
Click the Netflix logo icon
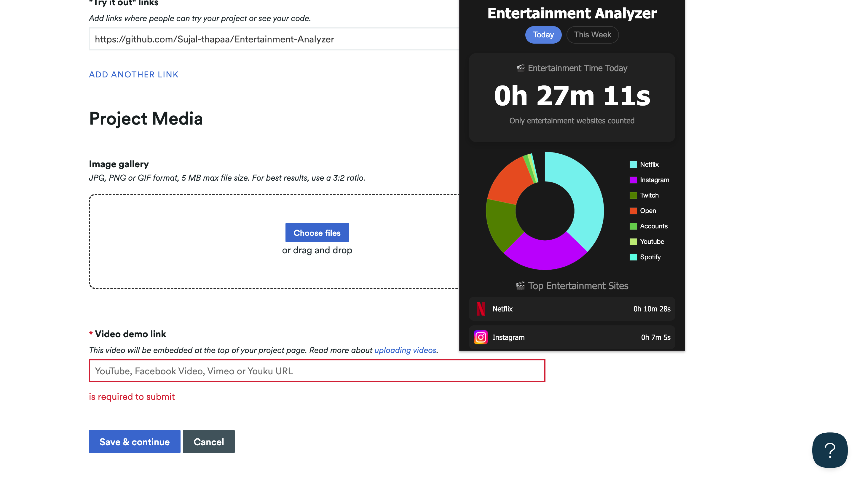pyautogui.click(x=481, y=308)
